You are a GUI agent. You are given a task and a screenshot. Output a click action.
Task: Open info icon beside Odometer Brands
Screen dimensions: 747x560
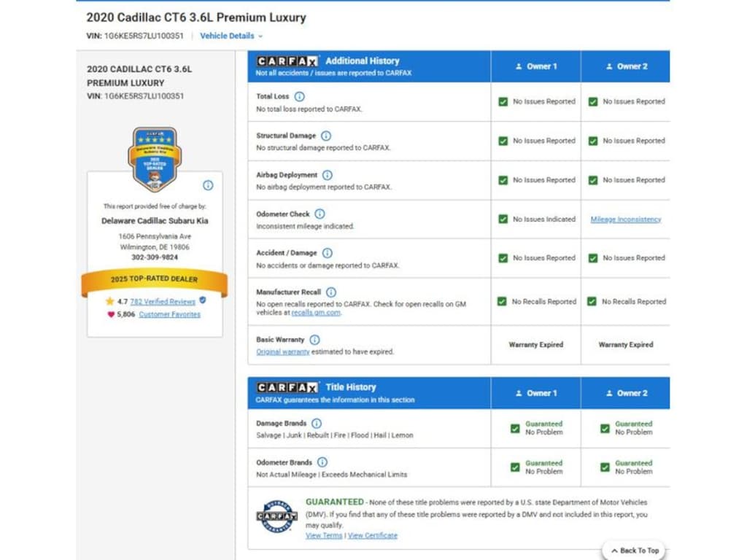(322, 462)
